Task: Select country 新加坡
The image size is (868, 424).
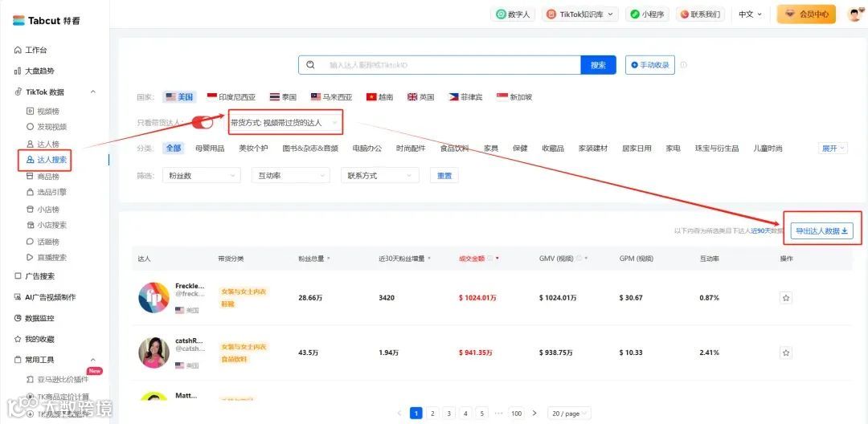Action: click(515, 96)
